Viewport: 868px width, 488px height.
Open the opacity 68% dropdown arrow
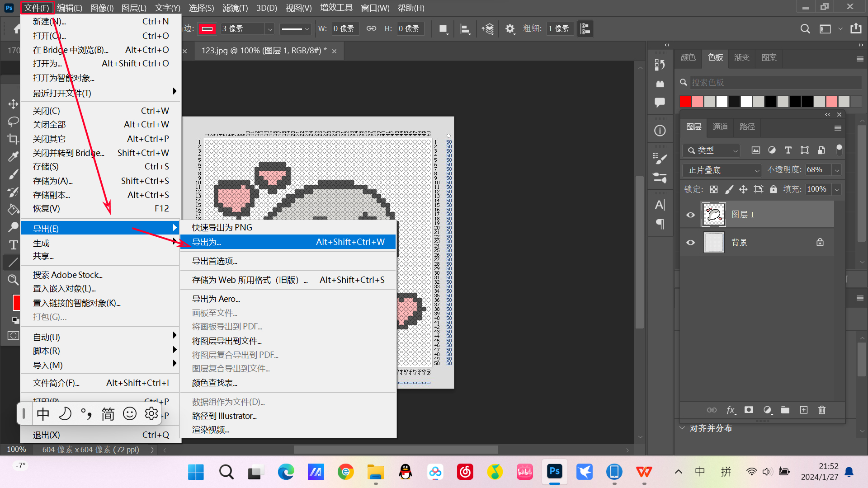coord(837,170)
